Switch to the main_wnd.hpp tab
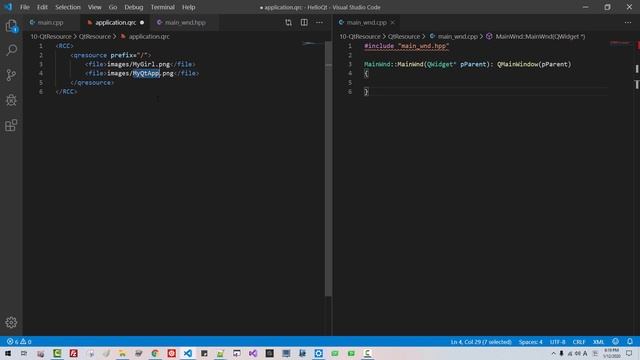 click(185, 22)
